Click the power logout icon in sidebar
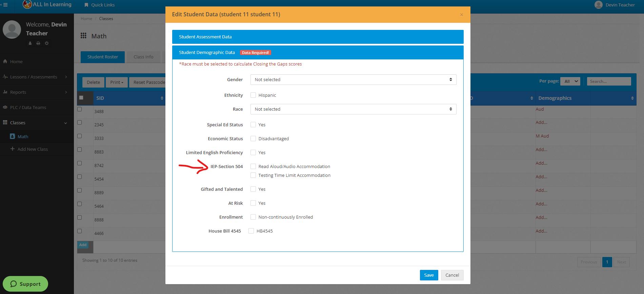This screenshot has width=644, height=294. 47,43
